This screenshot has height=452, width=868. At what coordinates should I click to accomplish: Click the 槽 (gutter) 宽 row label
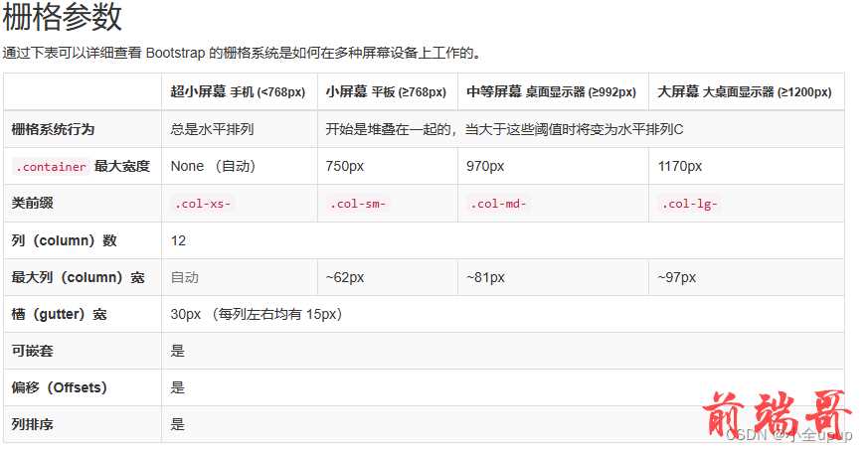pos(60,314)
